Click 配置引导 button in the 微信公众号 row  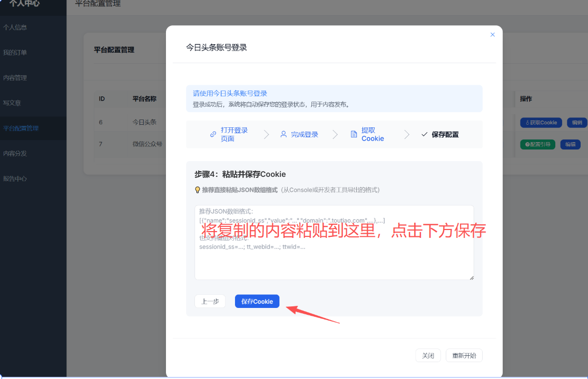click(x=537, y=144)
